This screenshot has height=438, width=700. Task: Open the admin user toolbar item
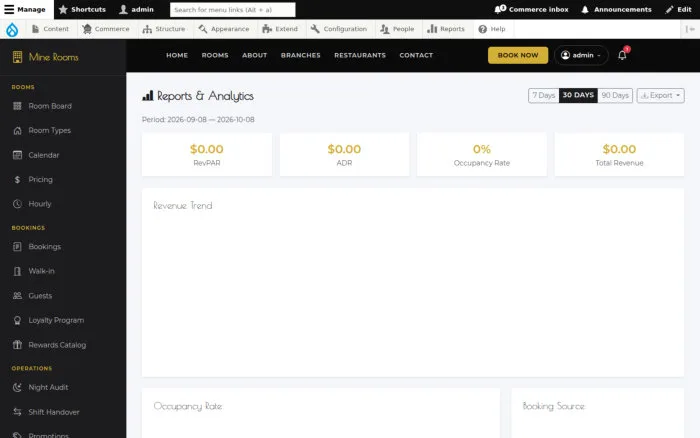(x=137, y=9)
